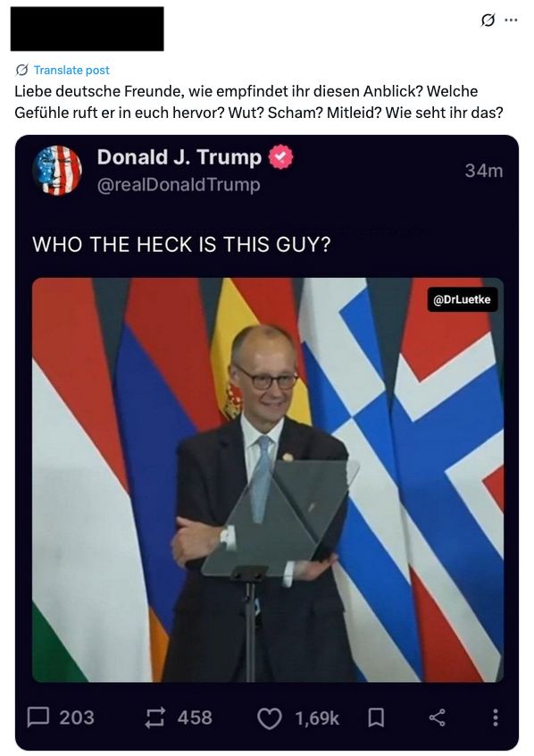534x756 pixels.
Task: Click the Translate post link
Action: (x=71, y=71)
